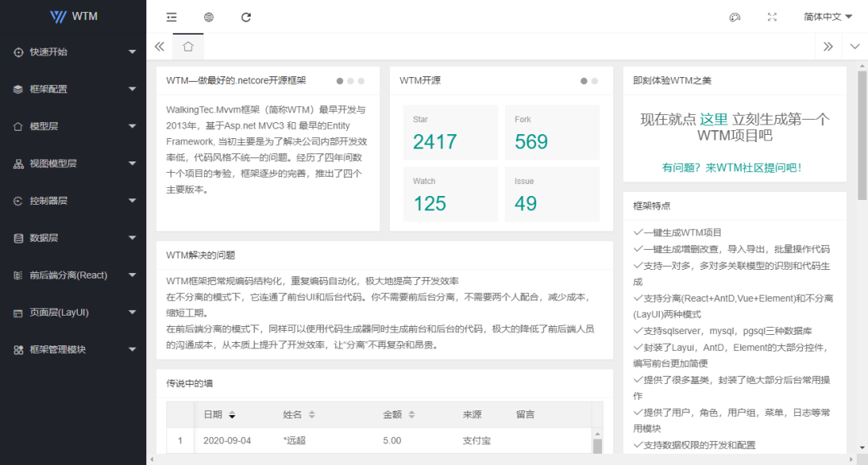Expand arrow beside 前后端分离(React)

(133, 275)
